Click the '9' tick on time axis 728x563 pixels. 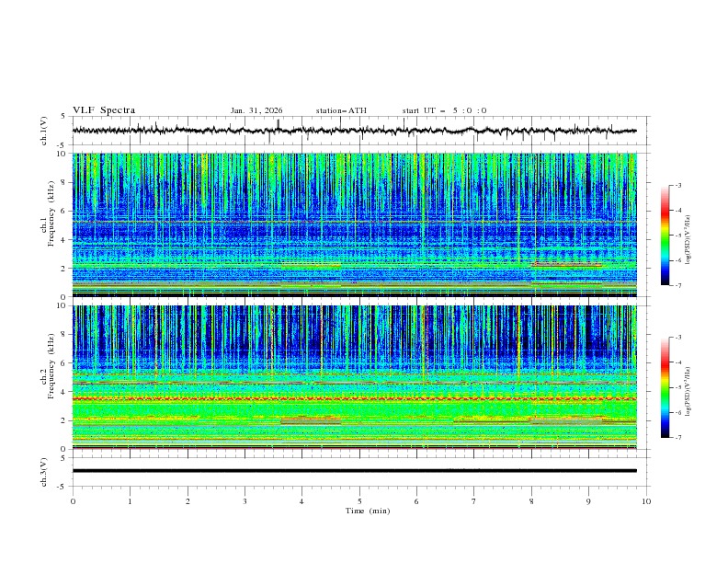pyautogui.click(x=588, y=501)
